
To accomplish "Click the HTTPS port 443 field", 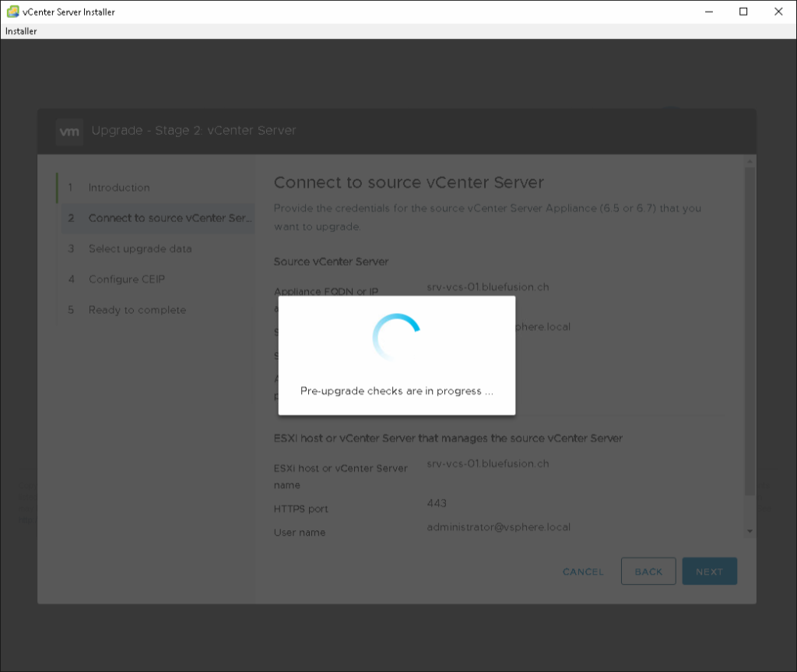I will (x=437, y=503).
